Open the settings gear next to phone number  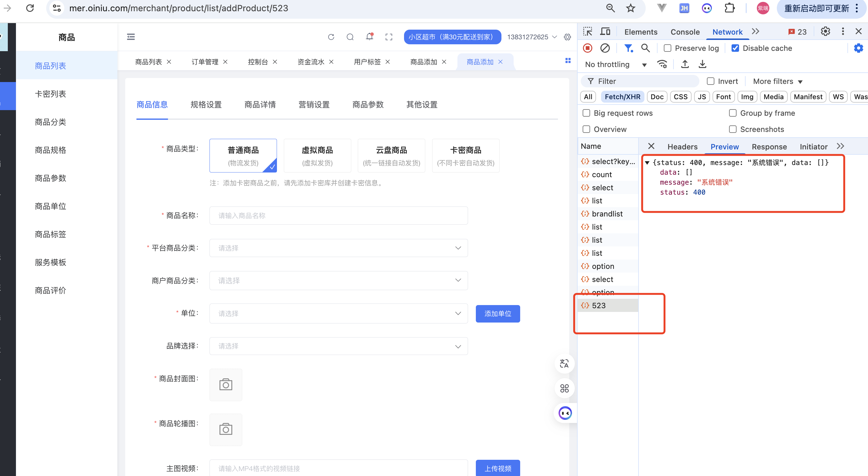click(567, 37)
